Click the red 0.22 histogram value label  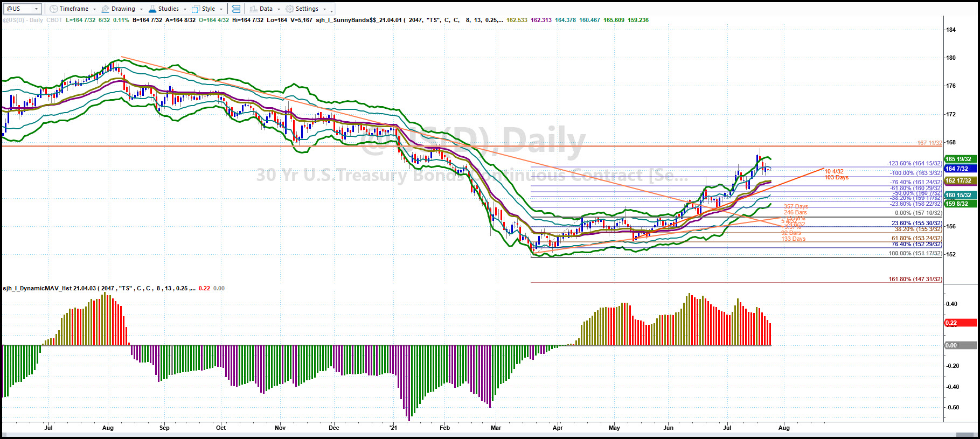(x=961, y=323)
